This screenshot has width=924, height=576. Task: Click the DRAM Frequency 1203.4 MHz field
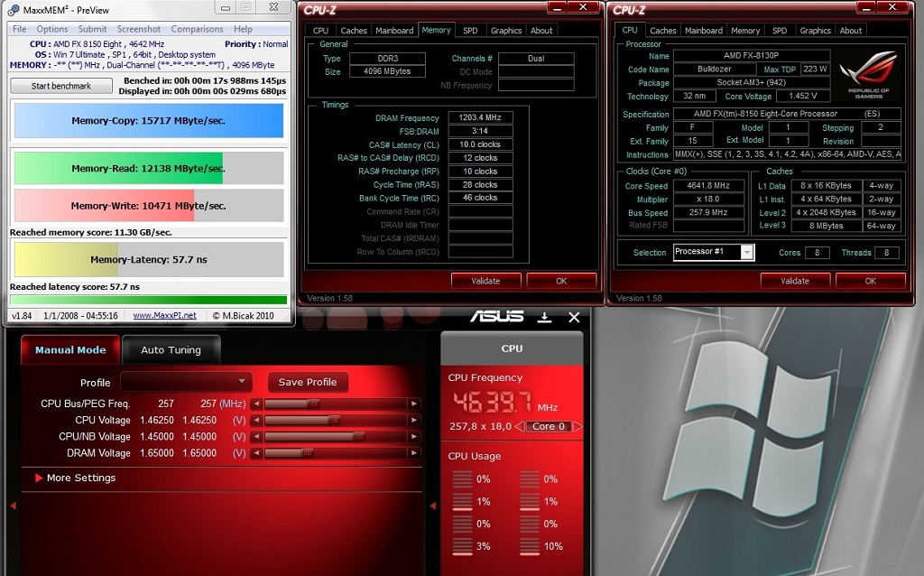point(480,117)
